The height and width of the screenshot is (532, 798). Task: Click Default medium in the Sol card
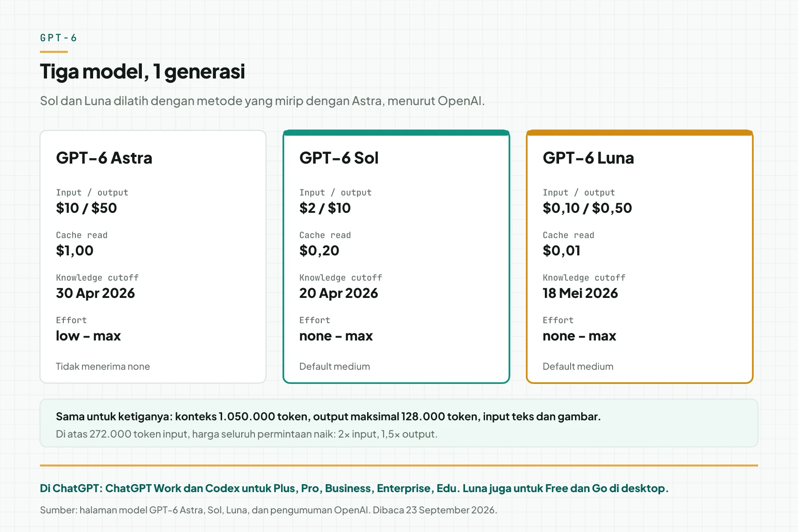[x=335, y=366]
